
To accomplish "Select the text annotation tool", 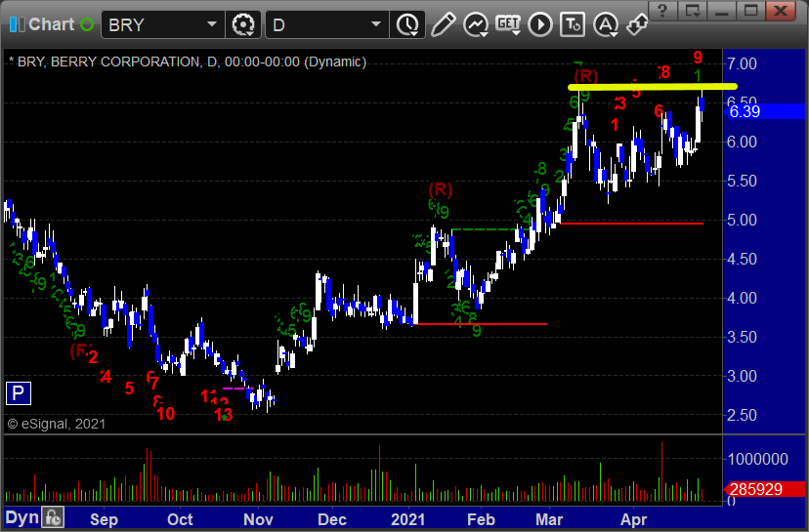I will (x=573, y=24).
